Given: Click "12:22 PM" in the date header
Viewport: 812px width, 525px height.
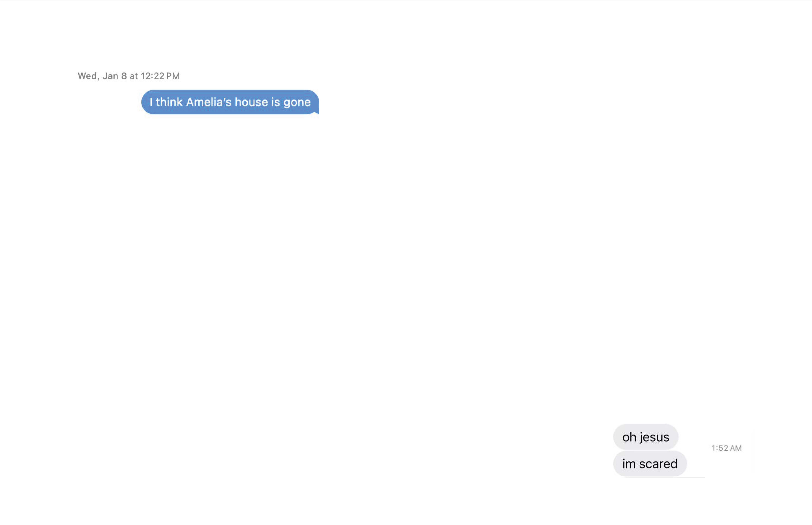Looking at the screenshot, I should tap(160, 76).
